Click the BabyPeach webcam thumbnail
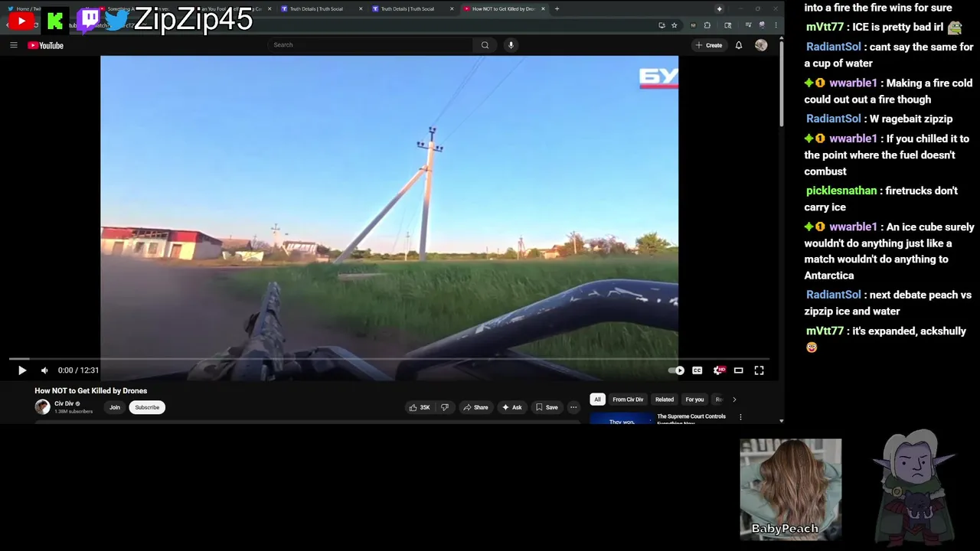The image size is (980, 551). pos(790,488)
